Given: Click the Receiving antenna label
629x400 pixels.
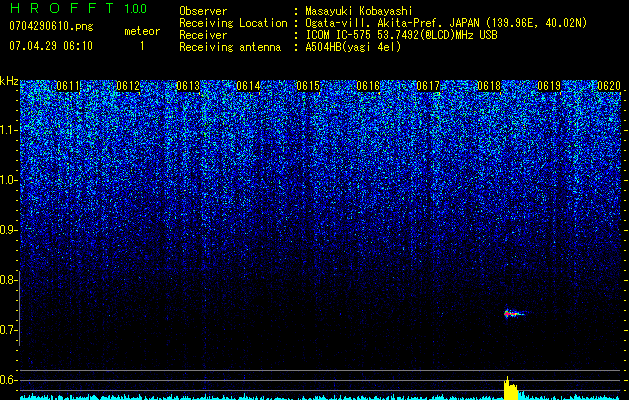Looking at the screenshot, I should click(230, 47).
